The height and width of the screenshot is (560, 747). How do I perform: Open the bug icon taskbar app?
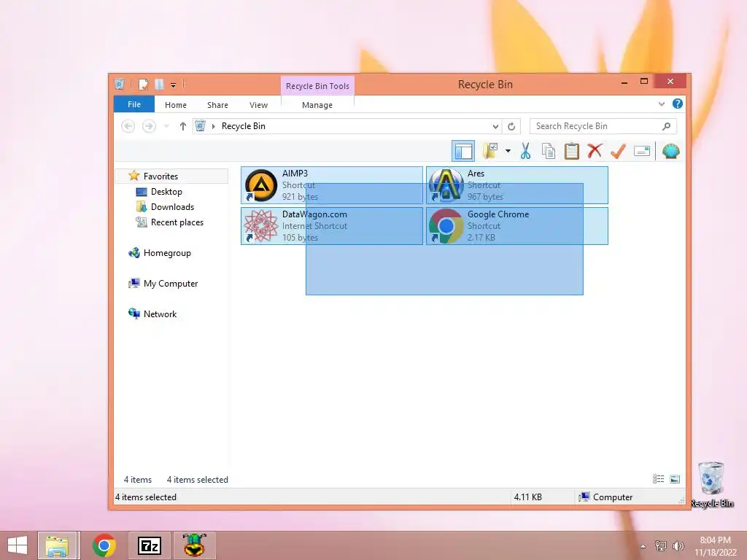[194, 545]
